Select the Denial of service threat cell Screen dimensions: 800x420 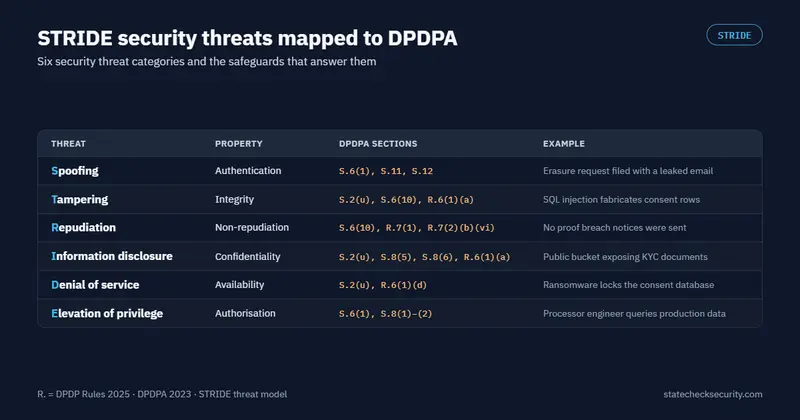95,285
